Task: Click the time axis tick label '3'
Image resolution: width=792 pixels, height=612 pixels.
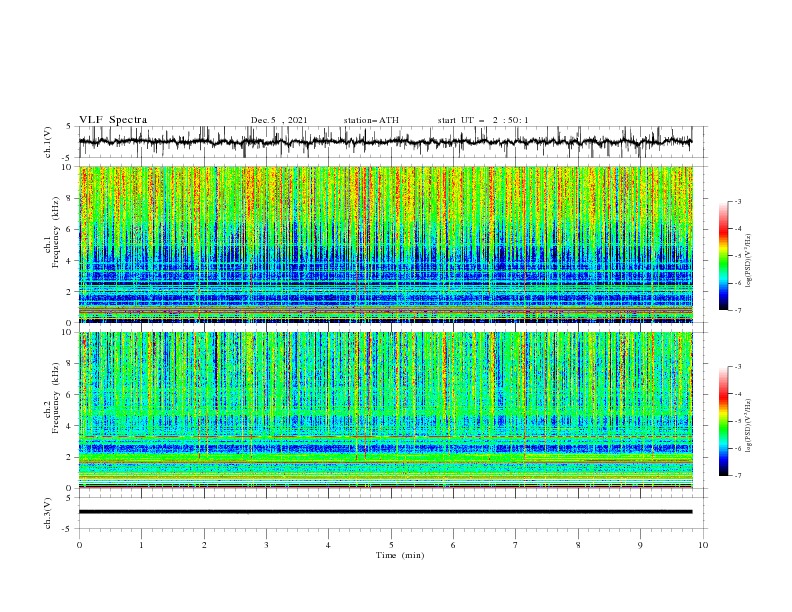Action: [x=266, y=545]
